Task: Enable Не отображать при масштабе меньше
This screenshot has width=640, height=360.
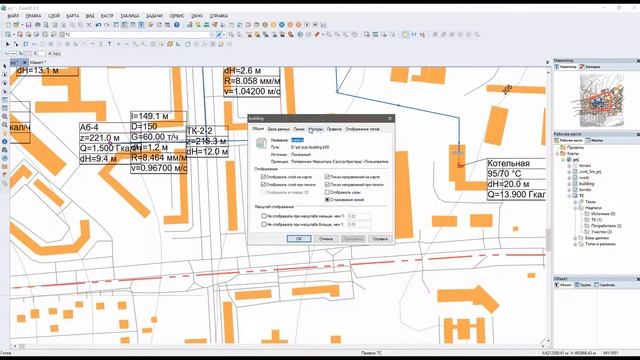Action: click(264, 216)
